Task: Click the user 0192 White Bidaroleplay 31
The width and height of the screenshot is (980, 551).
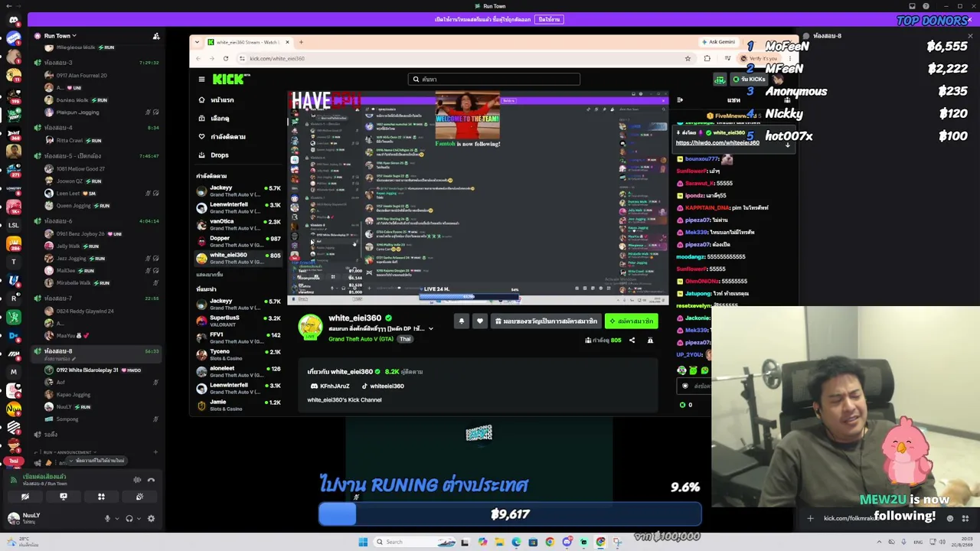Action: click(87, 370)
